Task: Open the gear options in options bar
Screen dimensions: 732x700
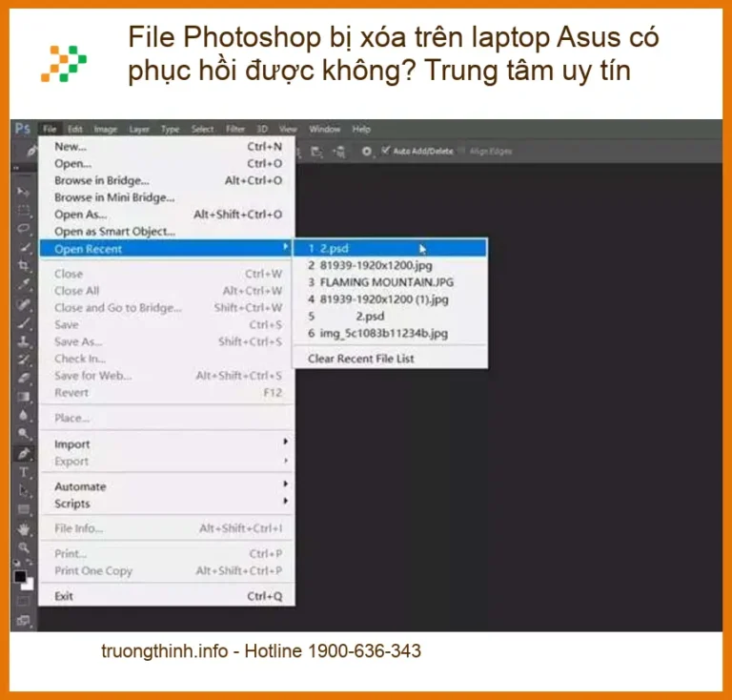Action: pyautogui.click(x=367, y=152)
